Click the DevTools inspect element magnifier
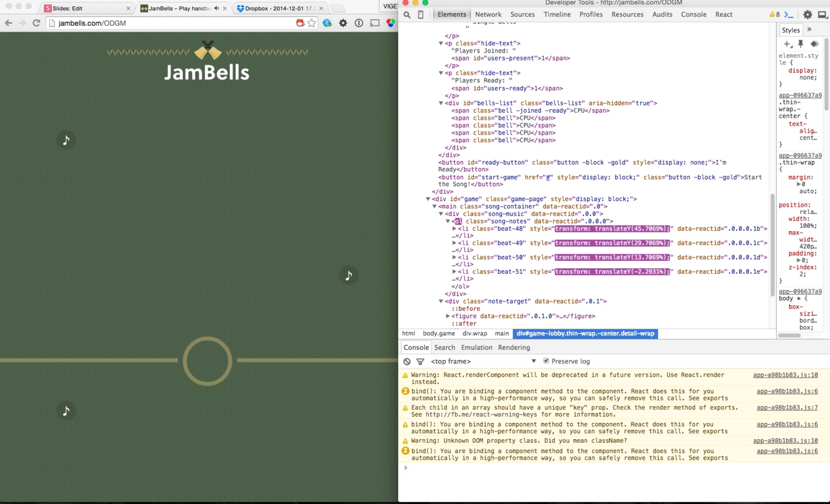830x504 pixels. pyautogui.click(x=407, y=15)
